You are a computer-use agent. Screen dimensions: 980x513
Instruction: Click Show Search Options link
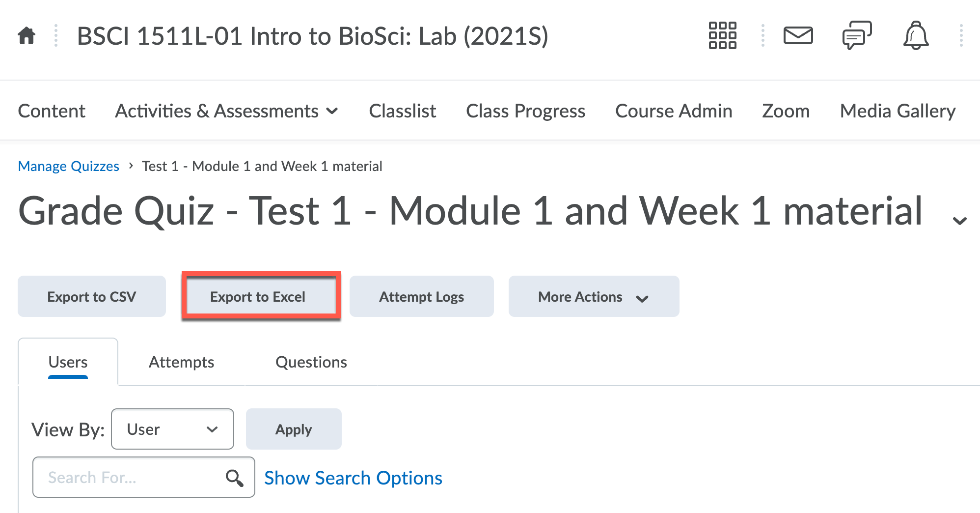coord(353,478)
